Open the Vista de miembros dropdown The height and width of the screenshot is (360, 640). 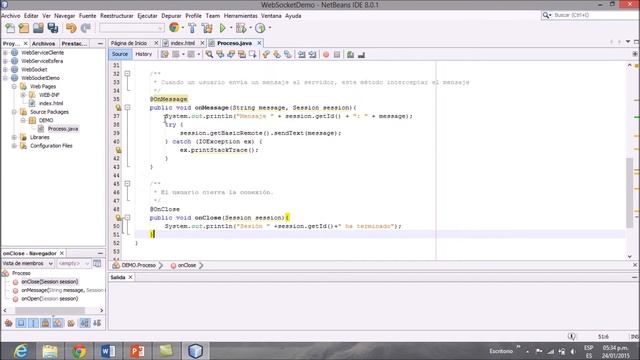(x=27, y=264)
